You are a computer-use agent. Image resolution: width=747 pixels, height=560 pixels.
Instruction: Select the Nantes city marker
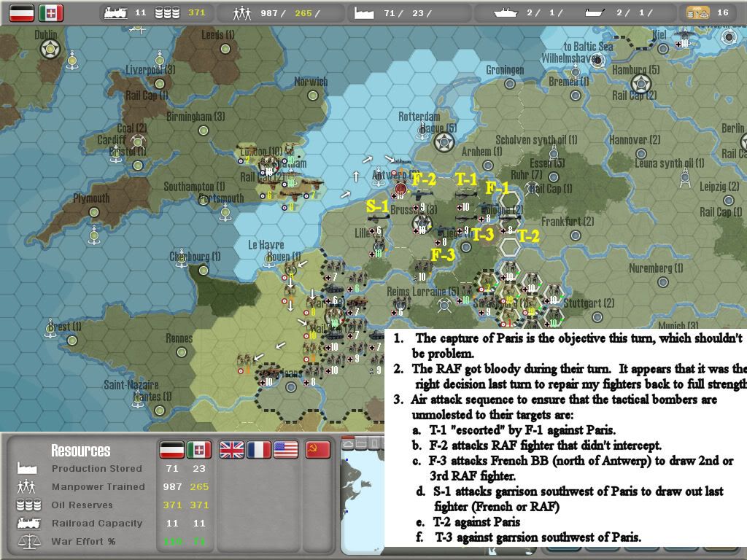pyautogui.click(x=160, y=411)
